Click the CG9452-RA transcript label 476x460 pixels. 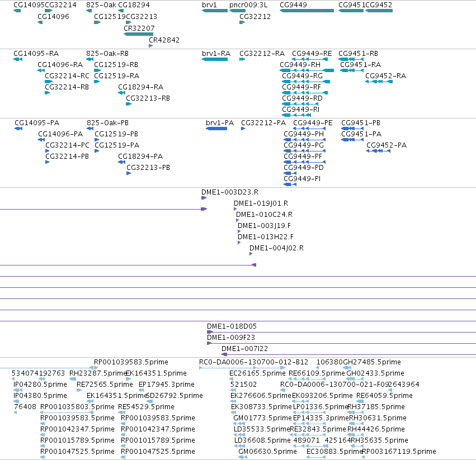click(x=385, y=76)
